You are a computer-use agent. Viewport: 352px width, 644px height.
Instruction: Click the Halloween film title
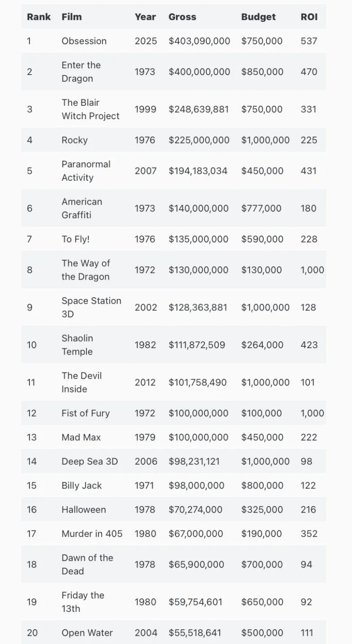[84, 510]
